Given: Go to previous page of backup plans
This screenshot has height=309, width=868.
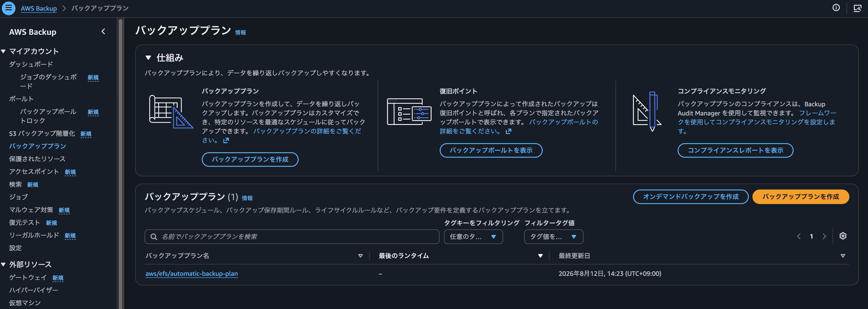Looking at the screenshot, I should [799, 236].
